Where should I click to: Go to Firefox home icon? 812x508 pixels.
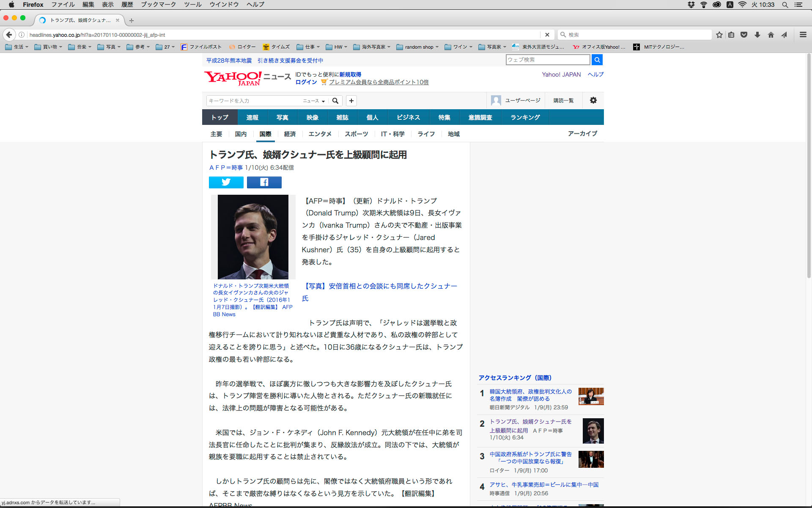771,35
